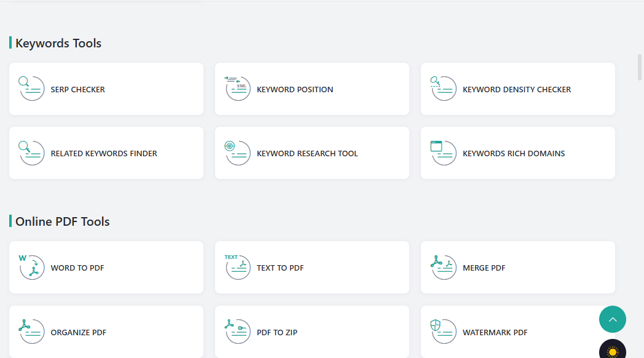Open KEYWORDS RICH DOMAINS link
644x358 pixels.
(x=514, y=154)
